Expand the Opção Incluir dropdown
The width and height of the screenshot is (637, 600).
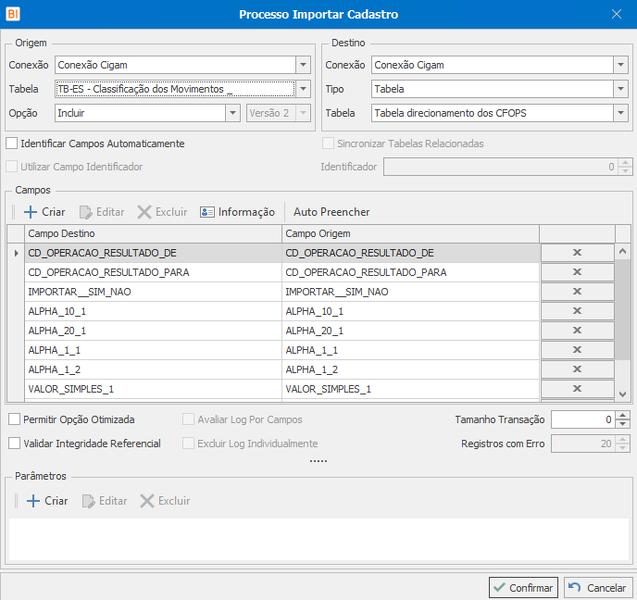[x=233, y=113]
